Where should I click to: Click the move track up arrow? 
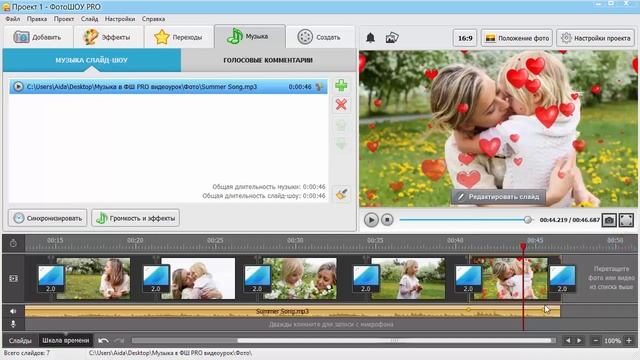pos(341,124)
